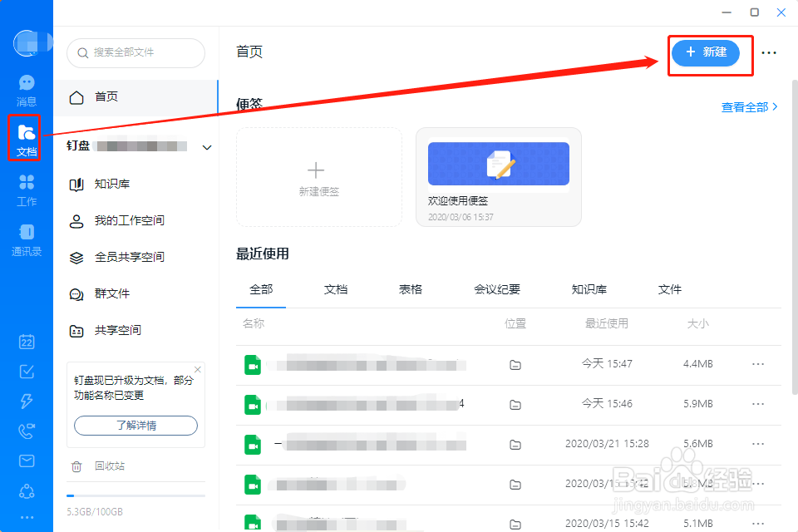Open the mail icon in the sidebar
Viewport: 798px width, 532px height.
[x=26, y=461]
